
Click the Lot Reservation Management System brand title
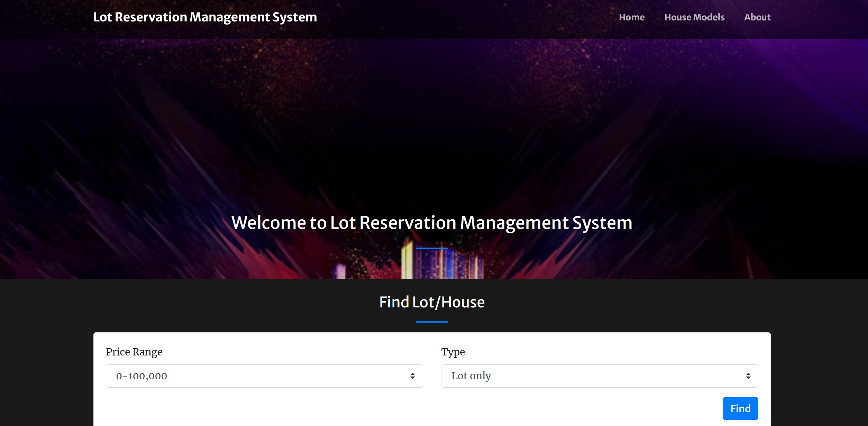pyautogui.click(x=205, y=17)
